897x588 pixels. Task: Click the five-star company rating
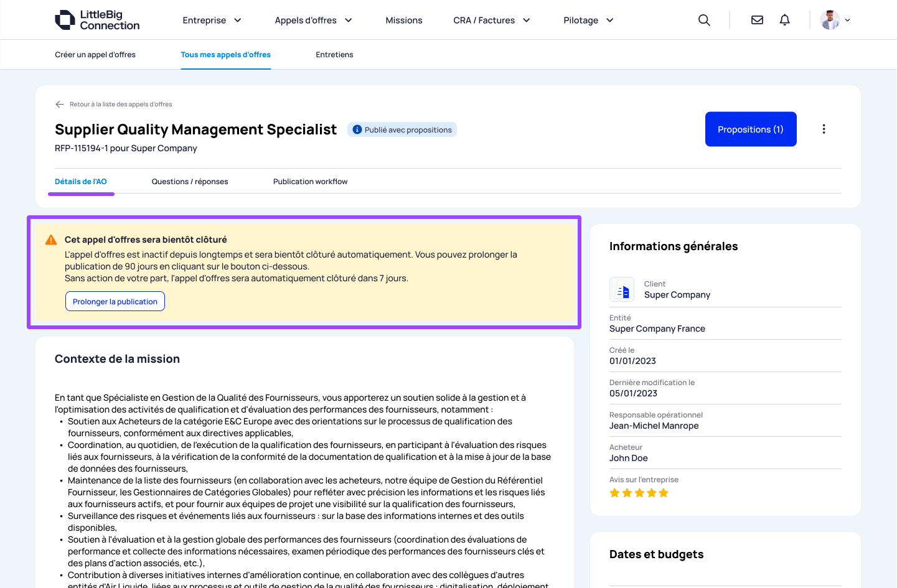(639, 493)
